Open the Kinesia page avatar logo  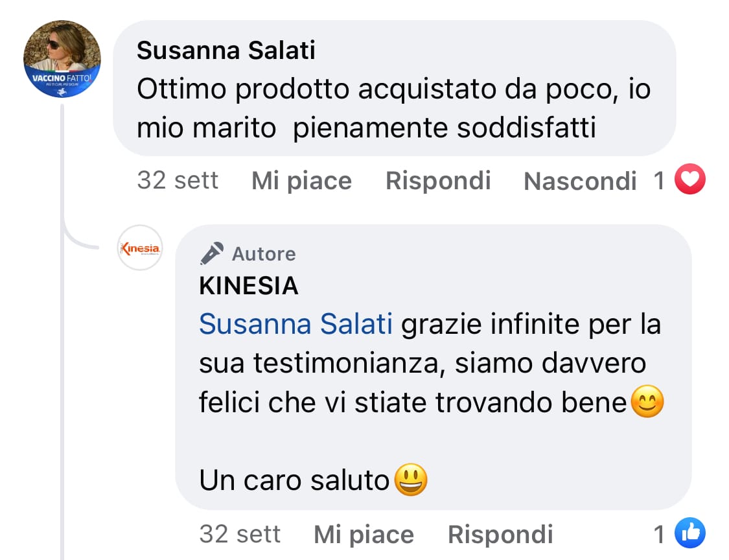click(x=140, y=248)
